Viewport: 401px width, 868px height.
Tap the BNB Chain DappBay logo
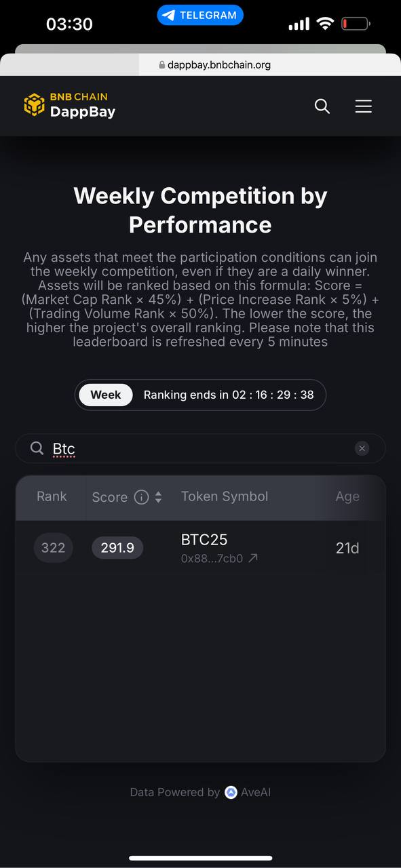click(x=69, y=105)
